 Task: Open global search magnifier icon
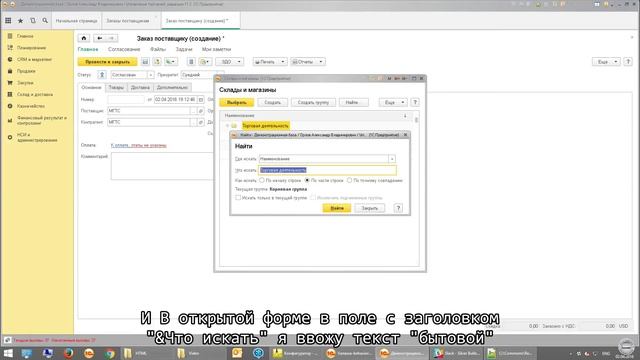click(x=45, y=20)
